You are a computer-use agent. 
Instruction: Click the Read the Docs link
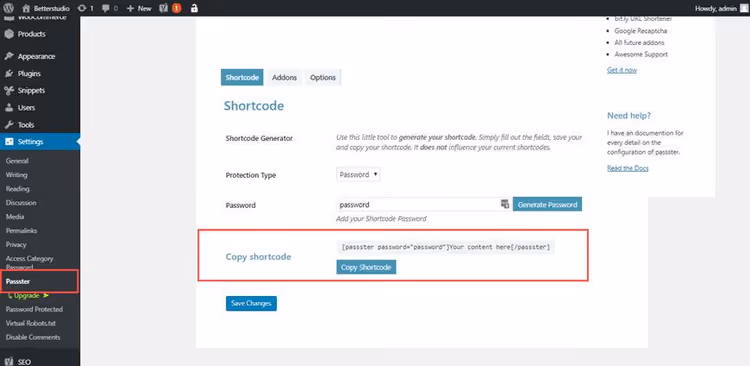[628, 168]
